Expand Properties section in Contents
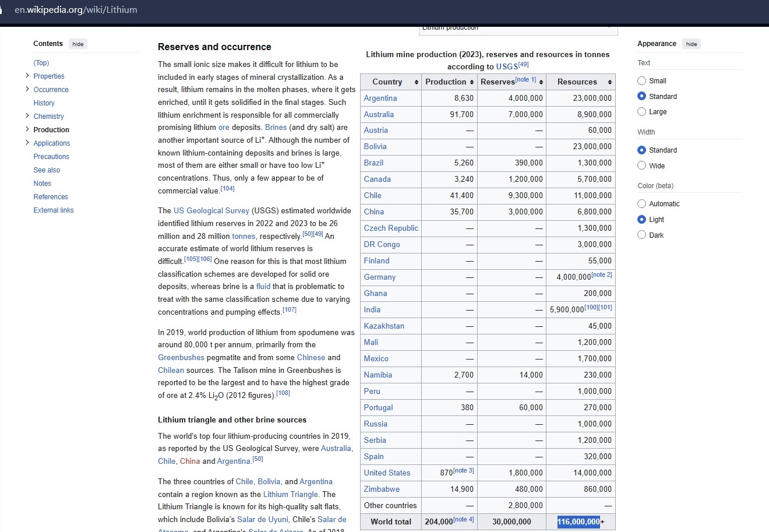The height and width of the screenshot is (532, 769). (27, 76)
